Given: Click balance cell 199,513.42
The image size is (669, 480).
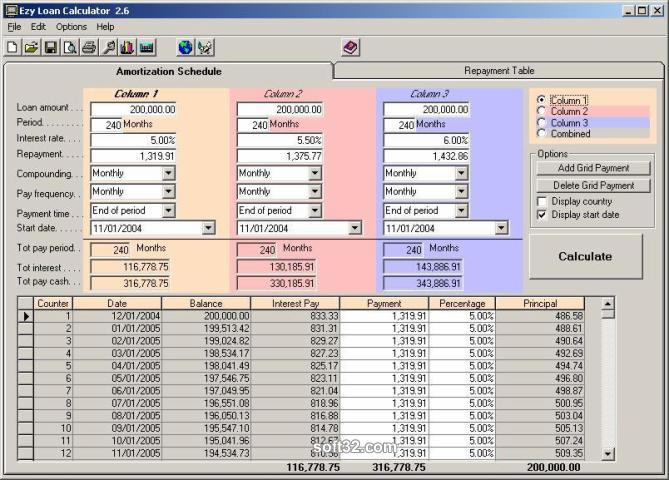Looking at the screenshot, I should (206, 329).
